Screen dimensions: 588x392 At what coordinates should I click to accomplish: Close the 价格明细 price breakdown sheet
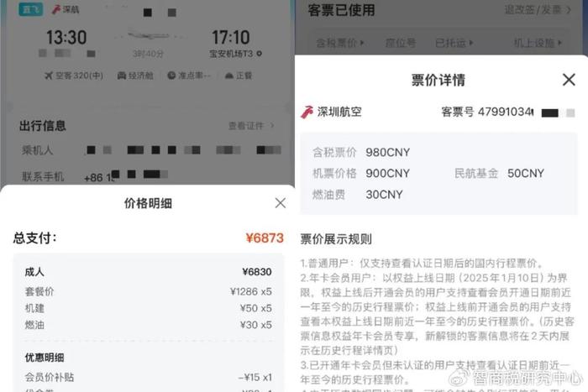[280, 203]
